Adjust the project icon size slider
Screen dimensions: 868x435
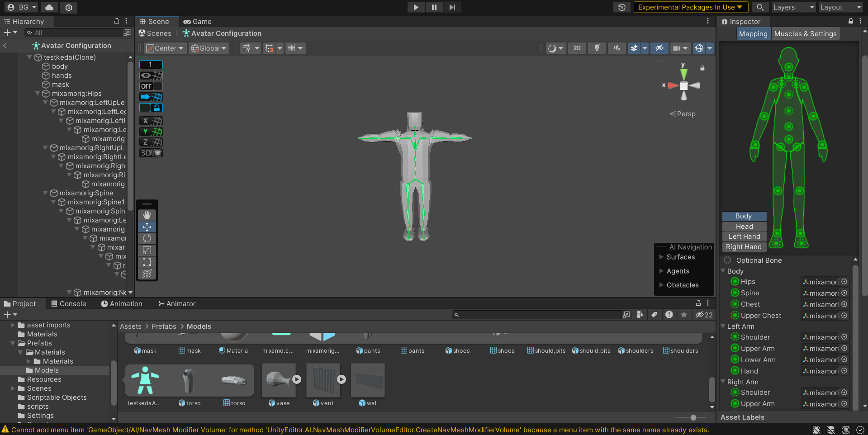coord(693,418)
